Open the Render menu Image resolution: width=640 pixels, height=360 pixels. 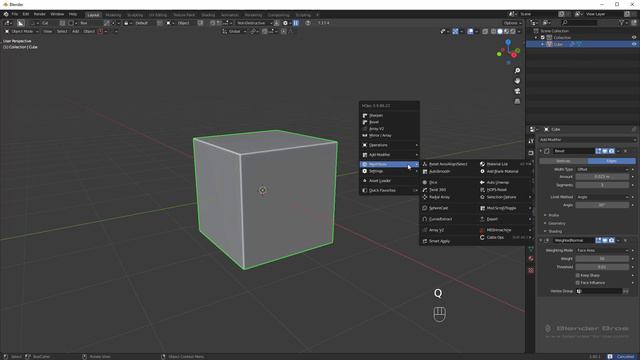pyautogui.click(x=40, y=14)
